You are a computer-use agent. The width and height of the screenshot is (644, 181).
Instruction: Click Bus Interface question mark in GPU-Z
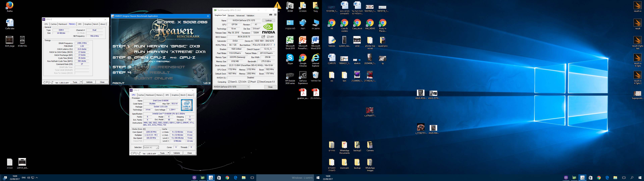[x=274, y=45]
